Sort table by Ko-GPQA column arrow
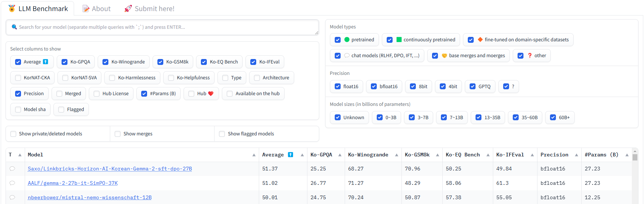Viewport: 644px width, 204px height. pyautogui.click(x=340, y=155)
